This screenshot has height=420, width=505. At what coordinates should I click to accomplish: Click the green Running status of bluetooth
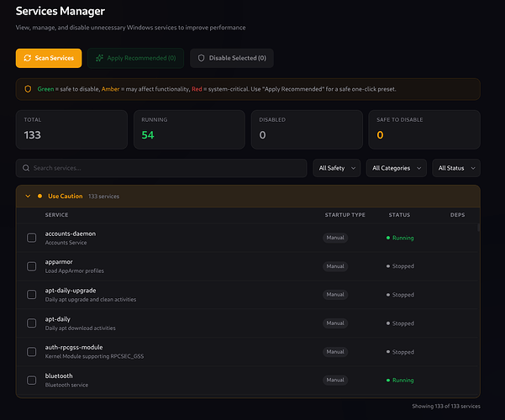pyautogui.click(x=400, y=380)
